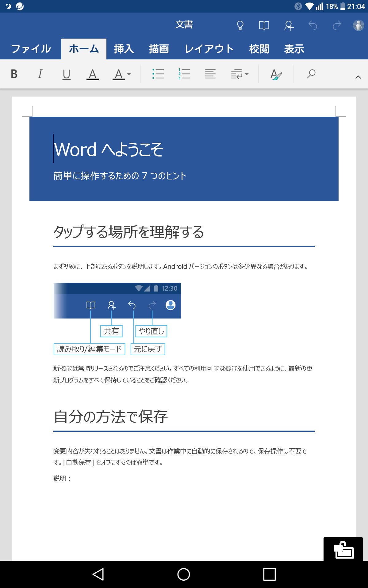Tap the document title 文書
This screenshot has width=368, height=588.
coord(184,24)
